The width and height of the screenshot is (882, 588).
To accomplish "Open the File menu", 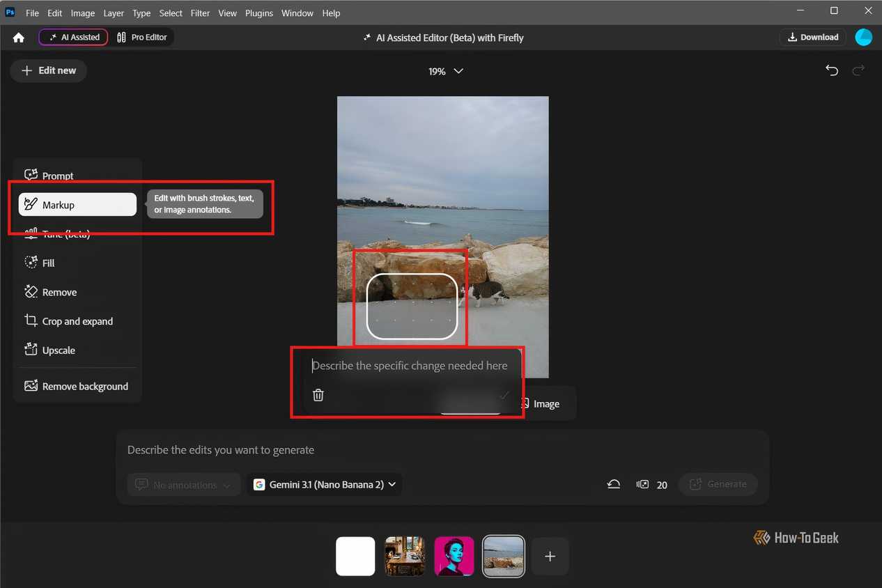I will (32, 13).
